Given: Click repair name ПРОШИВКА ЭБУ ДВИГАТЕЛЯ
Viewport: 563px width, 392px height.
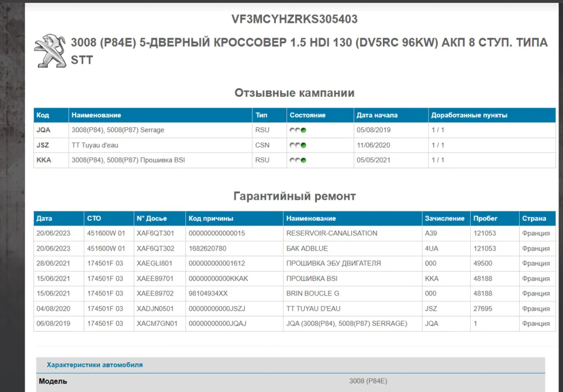Looking at the screenshot, I should (x=333, y=263).
